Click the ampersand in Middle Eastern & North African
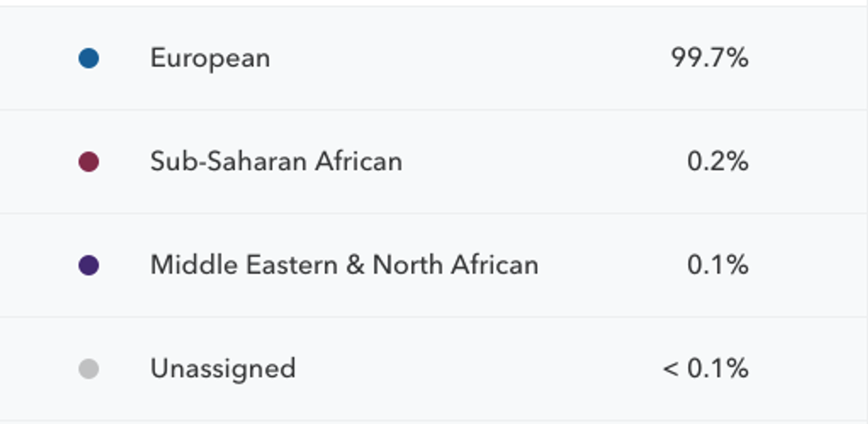 [355, 266]
